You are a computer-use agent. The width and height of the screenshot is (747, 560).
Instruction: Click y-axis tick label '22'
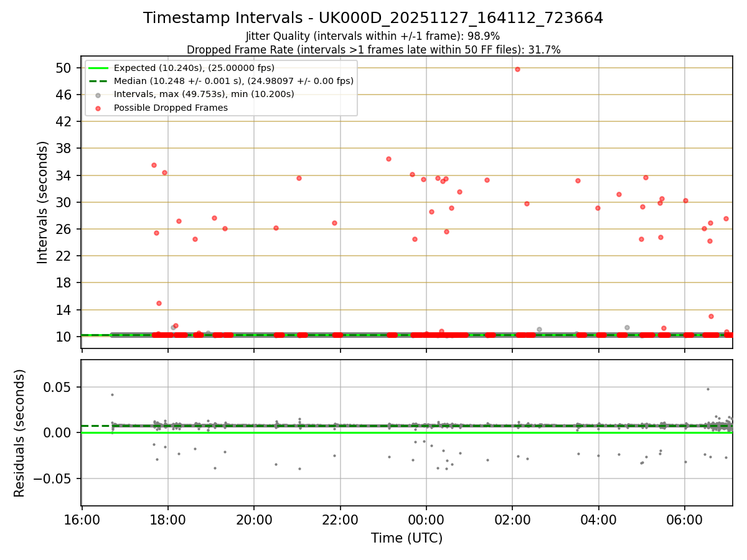(65, 256)
